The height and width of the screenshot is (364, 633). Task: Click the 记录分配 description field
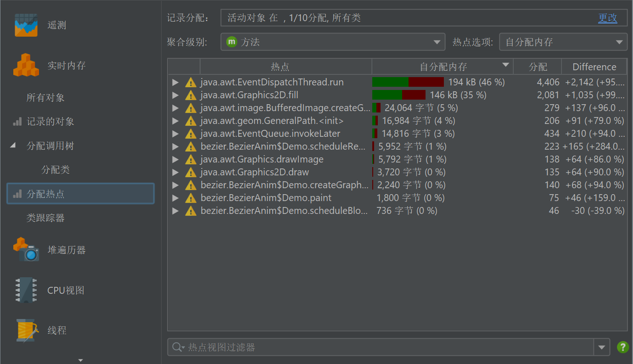tap(424, 18)
